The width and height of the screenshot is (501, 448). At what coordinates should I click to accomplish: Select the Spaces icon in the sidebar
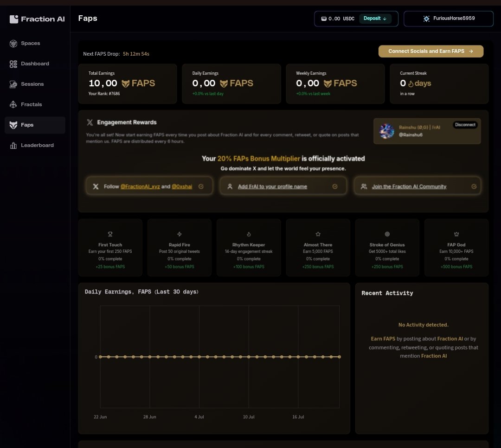(x=13, y=43)
